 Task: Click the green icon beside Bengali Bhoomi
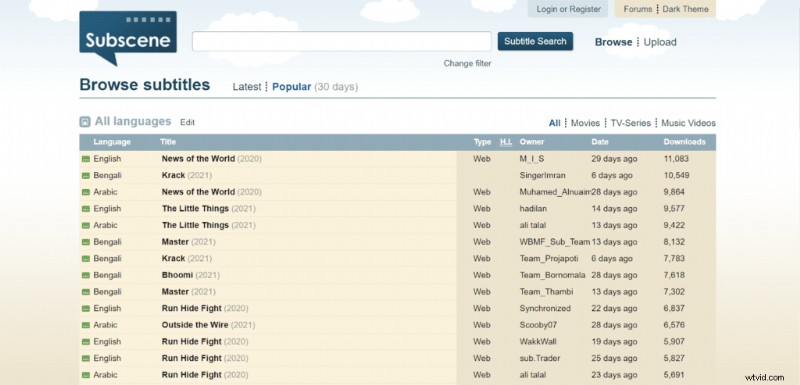tap(86, 275)
